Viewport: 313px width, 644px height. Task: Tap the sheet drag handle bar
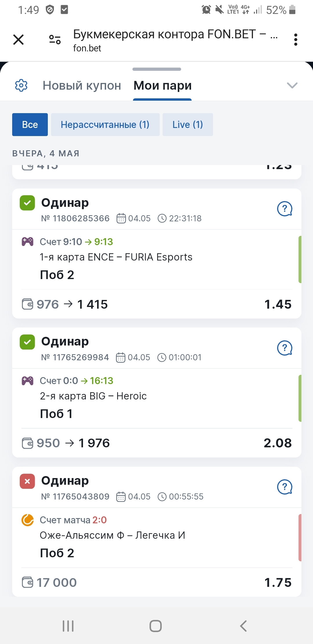click(157, 69)
